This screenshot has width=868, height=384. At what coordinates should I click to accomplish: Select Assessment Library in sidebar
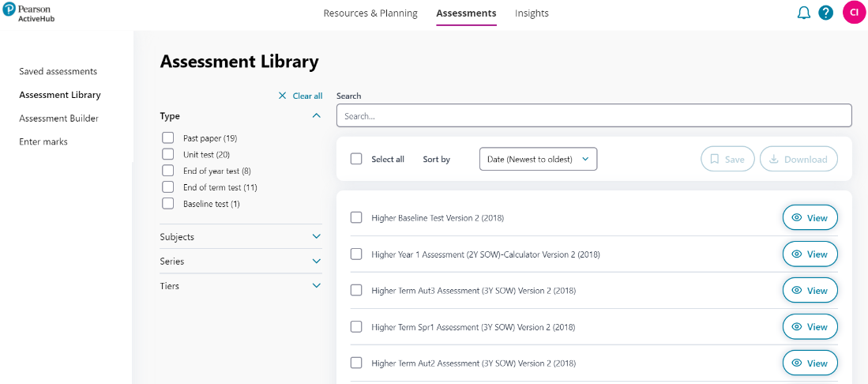pyautogui.click(x=60, y=95)
